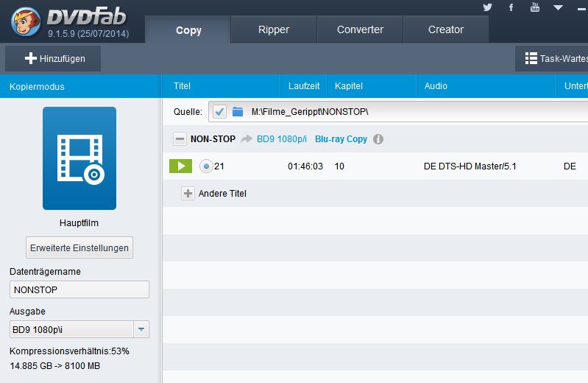Click the BD9 1080p/i output link
The width and height of the screenshot is (588, 383).
pos(282,139)
